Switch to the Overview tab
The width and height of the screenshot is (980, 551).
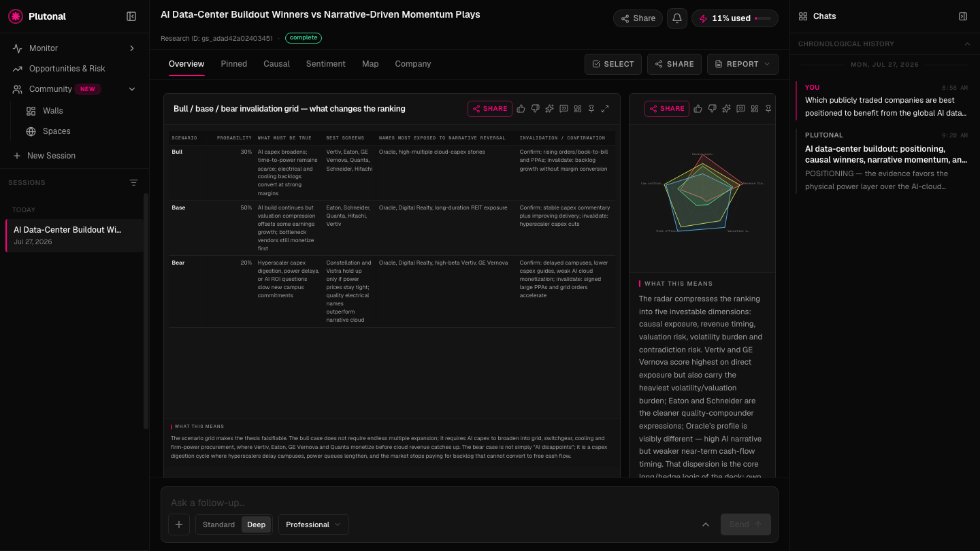coord(186,64)
